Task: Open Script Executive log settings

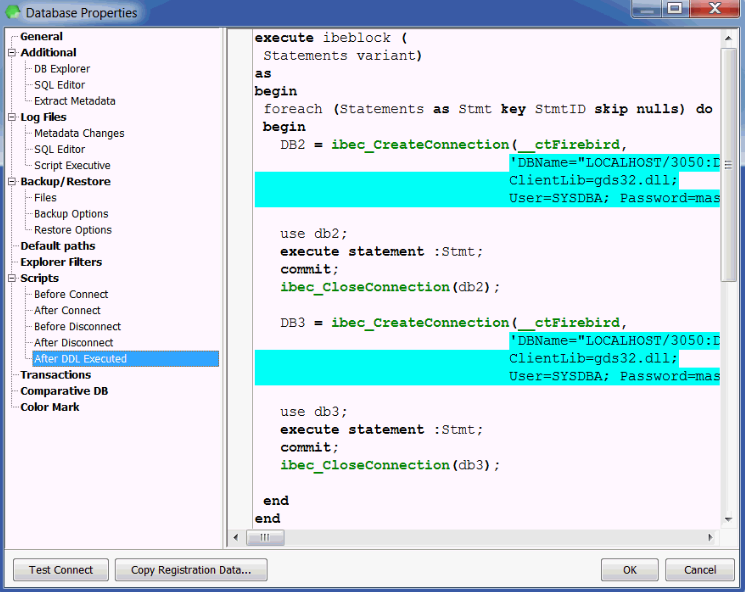Action: pos(72,166)
